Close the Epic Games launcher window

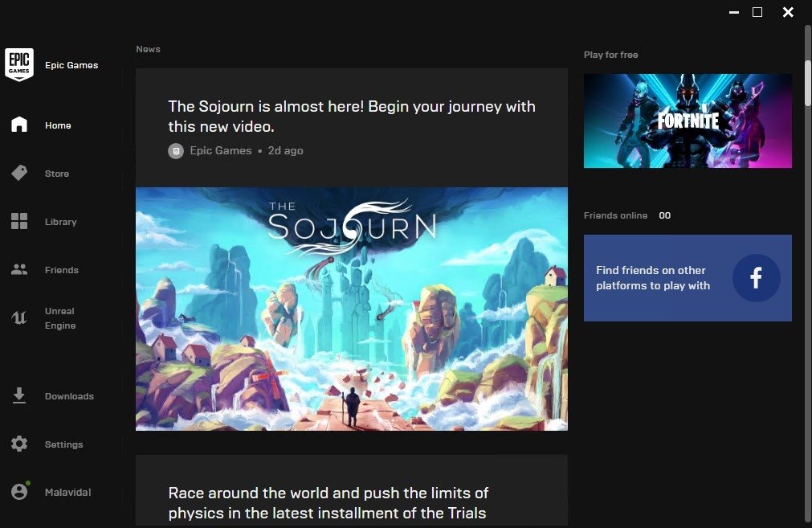788,12
